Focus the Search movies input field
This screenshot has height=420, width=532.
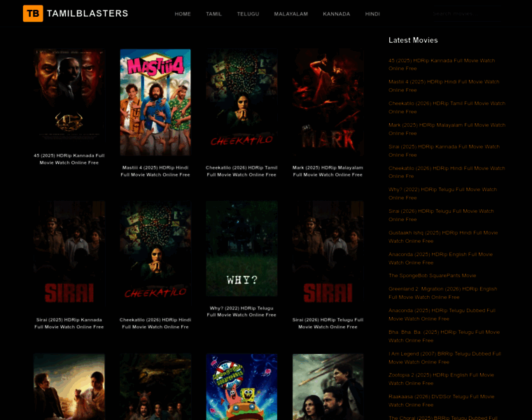468,13
